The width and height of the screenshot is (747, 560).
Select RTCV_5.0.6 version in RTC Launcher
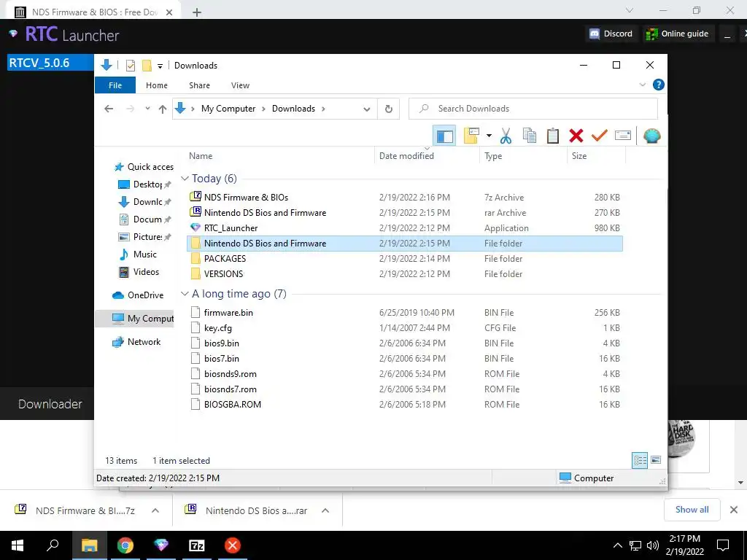pos(50,63)
